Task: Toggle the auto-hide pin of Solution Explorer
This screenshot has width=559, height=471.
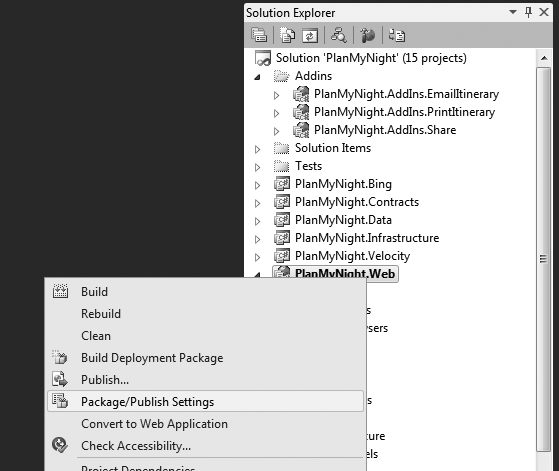Action: (x=528, y=12)
